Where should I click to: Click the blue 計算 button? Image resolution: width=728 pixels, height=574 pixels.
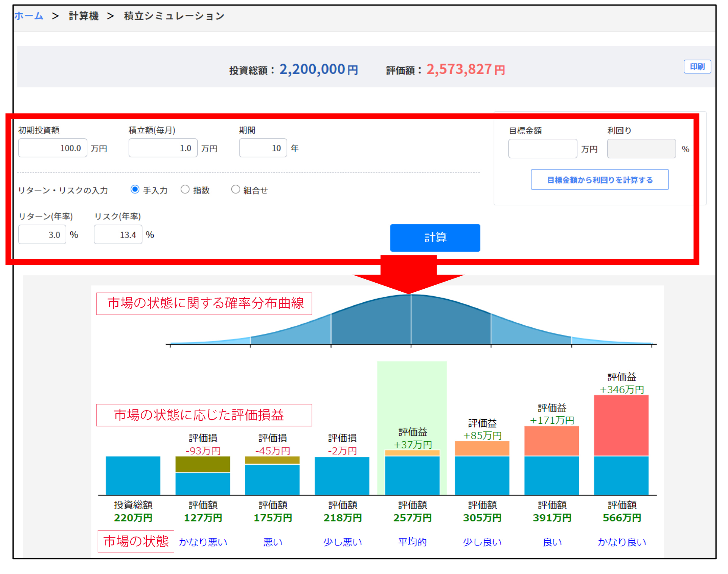[435, 238]
